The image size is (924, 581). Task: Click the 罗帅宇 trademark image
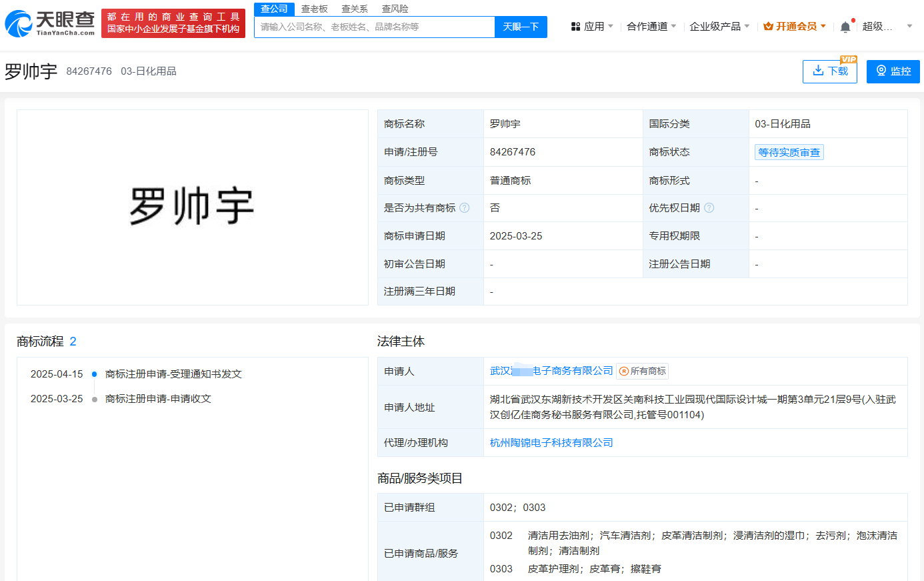[x=192, y=207]
